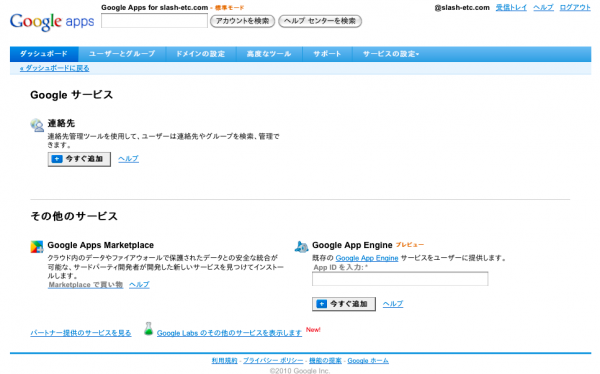The width and height of the screenshot is (600, 374).
Task: Open Google Labs のその他のサービスを表示します link
Action: (229, 333)
